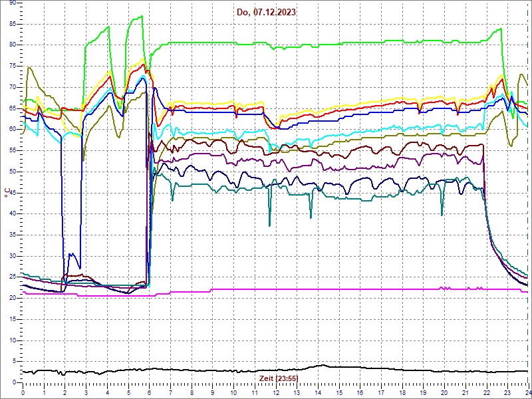
Task: Click hour 18 on the time axis
Action: tap(402, 393)
